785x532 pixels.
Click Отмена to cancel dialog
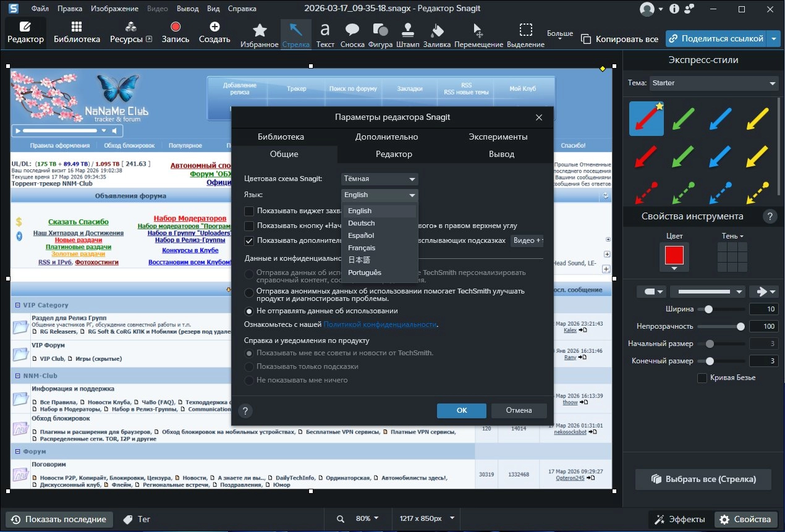coord(519,410)
